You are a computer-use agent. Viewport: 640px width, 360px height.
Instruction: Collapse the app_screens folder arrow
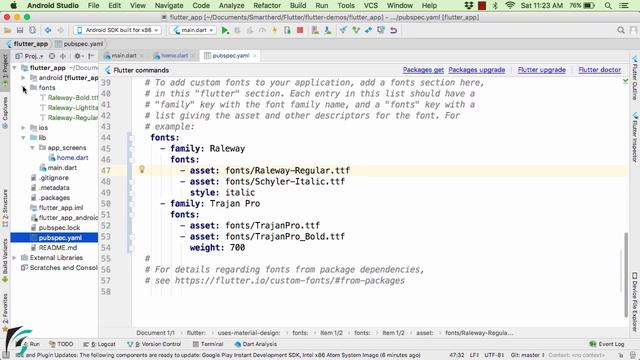[32, 148]
